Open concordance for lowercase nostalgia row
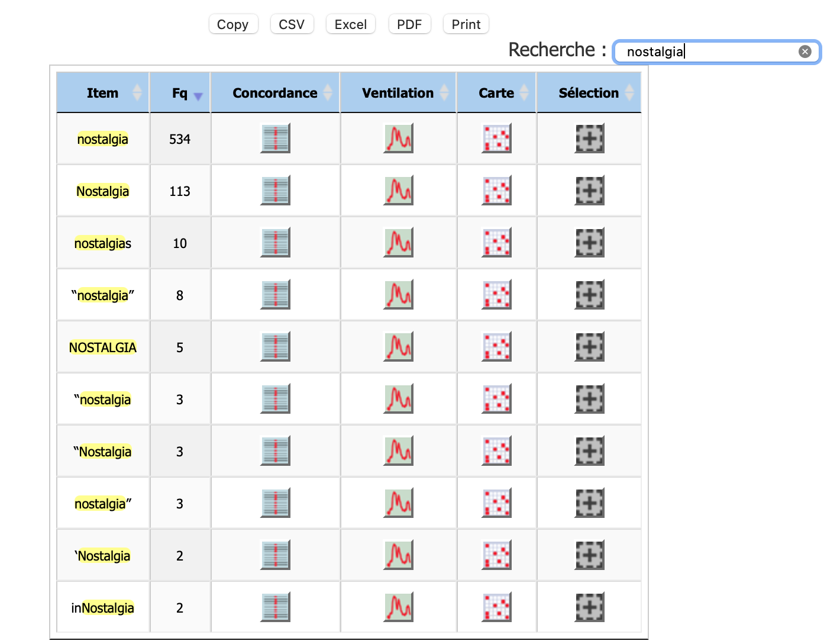The width and height of the screenshot is (840, 644). [x=275, y=139]
